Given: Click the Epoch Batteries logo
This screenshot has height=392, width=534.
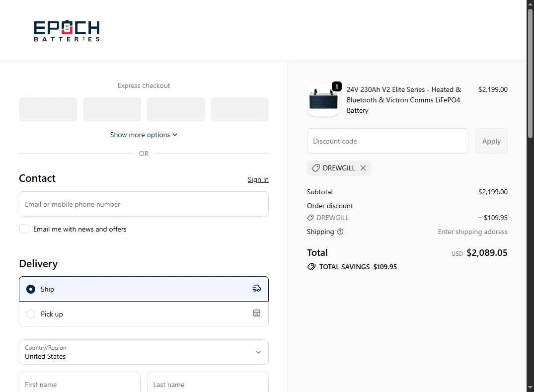Looking at the screenshot, I should tap(67, 31).
